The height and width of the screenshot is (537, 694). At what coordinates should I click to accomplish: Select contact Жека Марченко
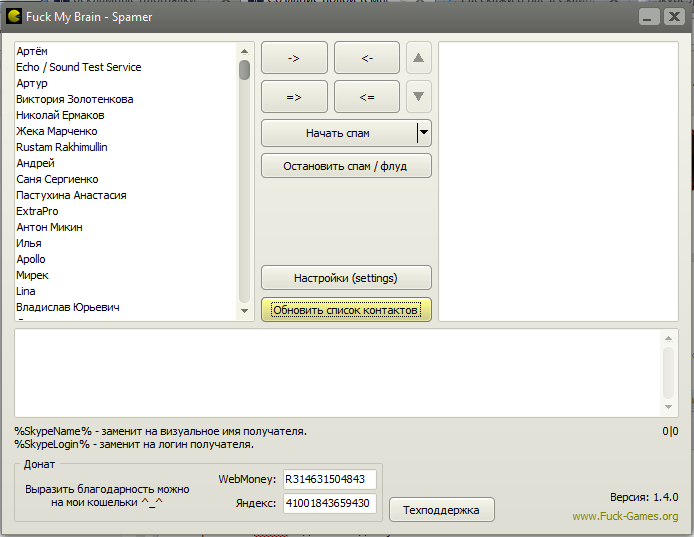coord(57,131)
